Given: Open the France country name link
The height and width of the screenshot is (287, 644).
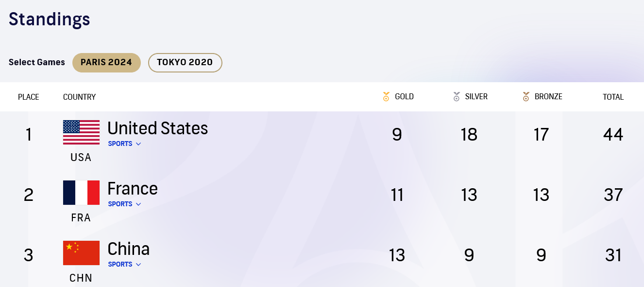Looking at the screenshot, I should click(x=133, y=189).
